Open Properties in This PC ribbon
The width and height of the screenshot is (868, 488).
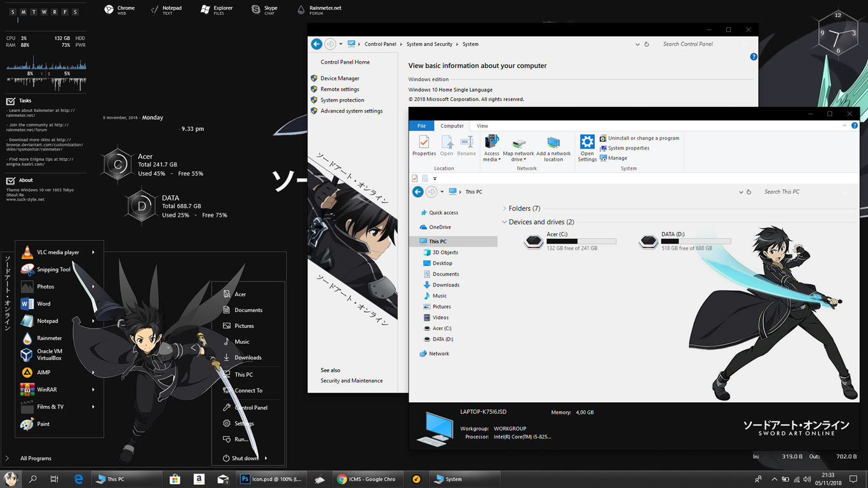point(424,146)
